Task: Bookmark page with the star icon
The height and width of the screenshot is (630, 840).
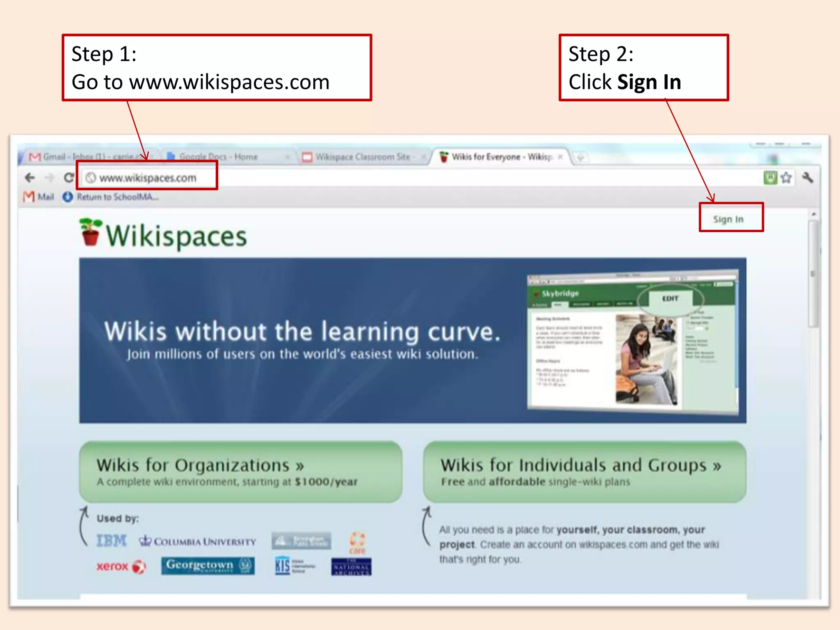Action: 786,178
